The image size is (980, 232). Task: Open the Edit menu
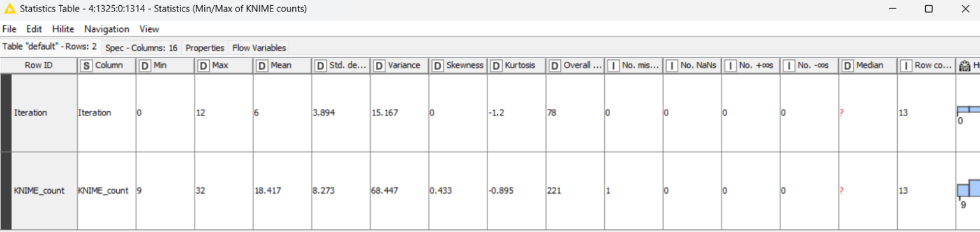(x=34, y=29)
